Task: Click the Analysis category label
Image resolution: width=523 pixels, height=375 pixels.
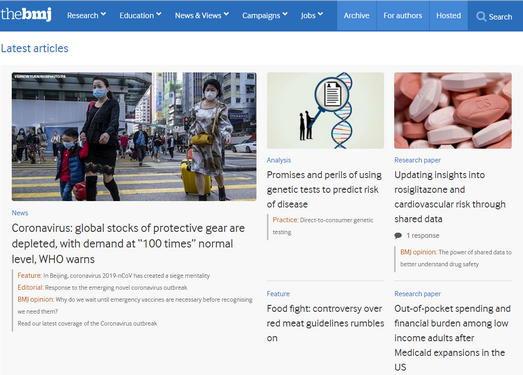Action: pyautogui.click(x=279, y=160)
